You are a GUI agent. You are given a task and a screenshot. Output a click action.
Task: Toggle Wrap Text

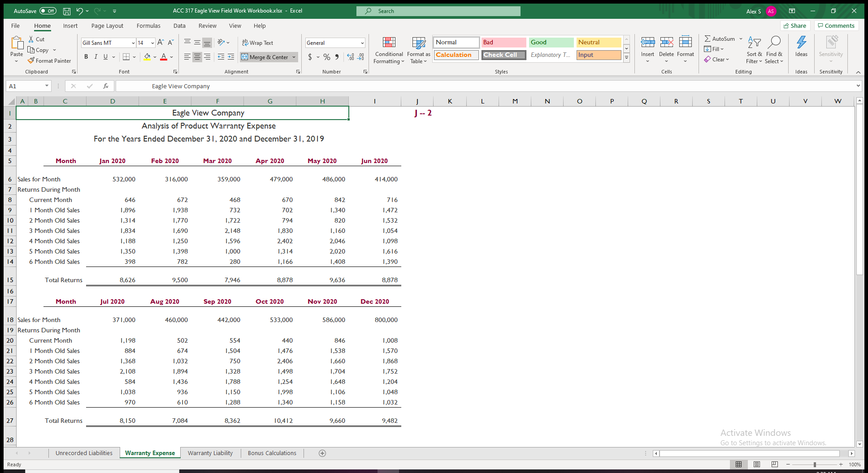pos(258,43)
